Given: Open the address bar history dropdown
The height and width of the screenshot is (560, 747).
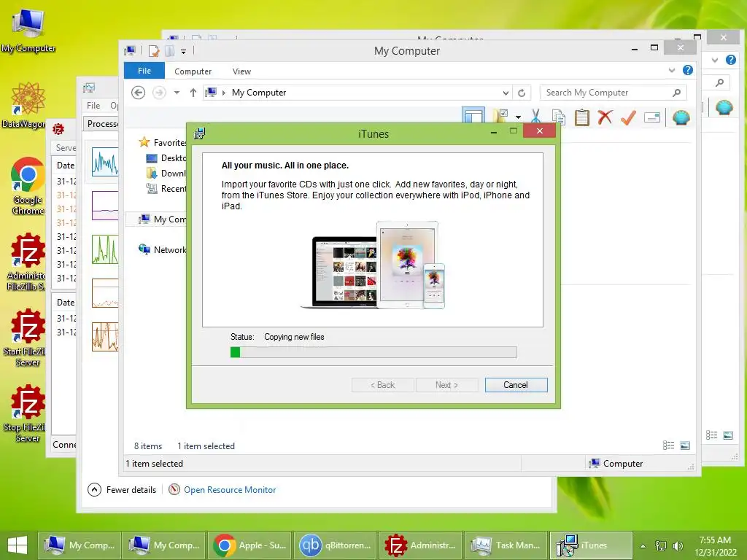Looking at the screenshot, I should 506,93.
